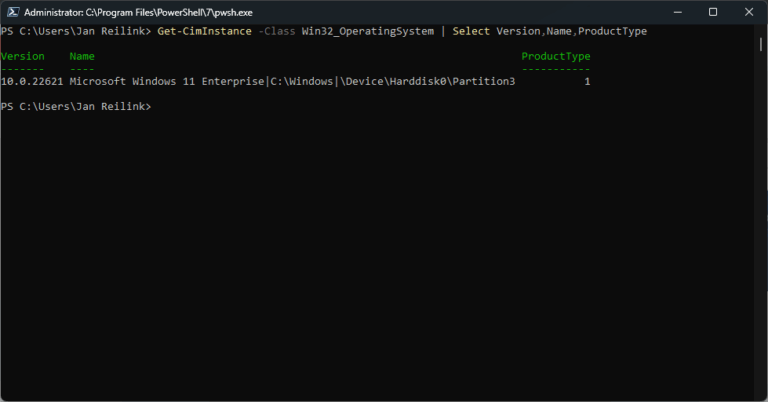Click the 'Version' column header

pos(23,56)
